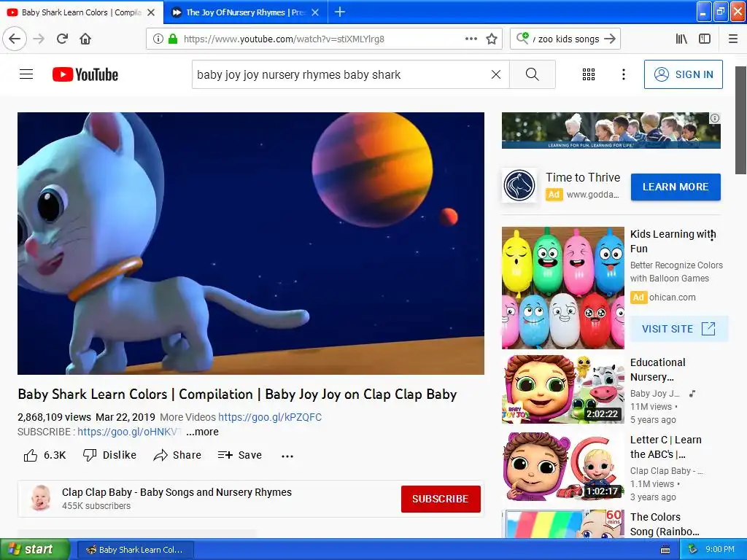Clear the YouTube search text with X

pyautogui.click(x=496, y=74)
